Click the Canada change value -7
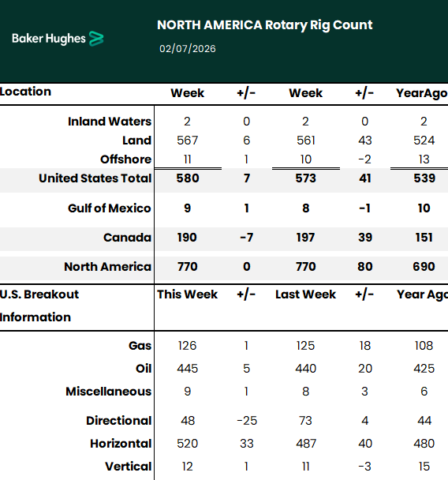 pyautogui.click(x=246, y=238)
